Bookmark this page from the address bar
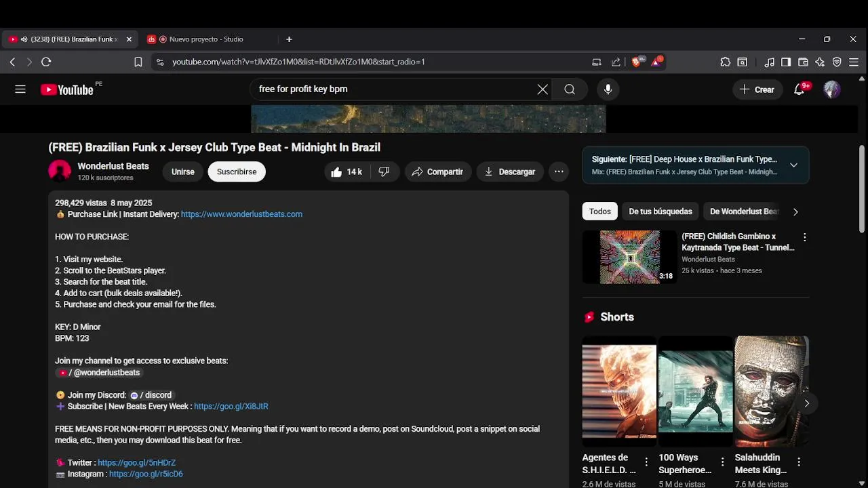This screenshot has width=868, height=488. [138, 62]
